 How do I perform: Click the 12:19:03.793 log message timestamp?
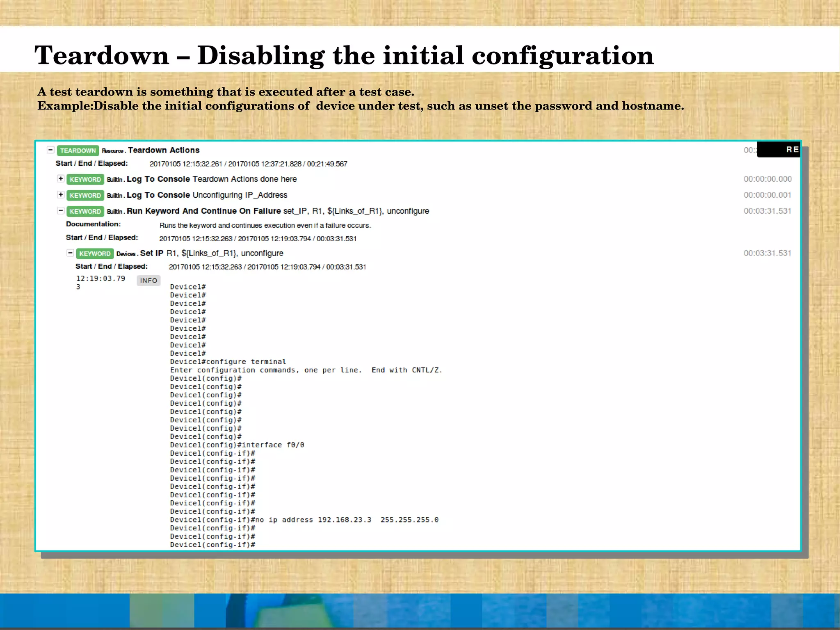[100, 279]
